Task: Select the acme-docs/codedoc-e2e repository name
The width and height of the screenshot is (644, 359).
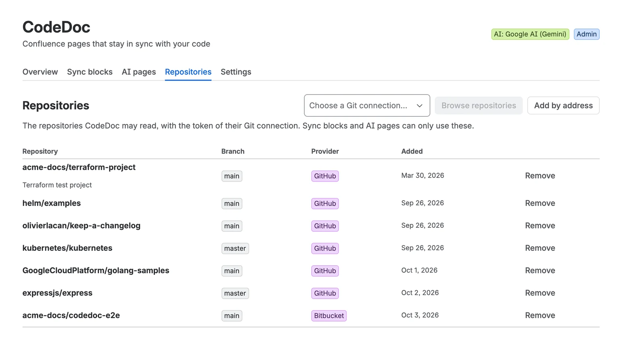Action: 71,316
